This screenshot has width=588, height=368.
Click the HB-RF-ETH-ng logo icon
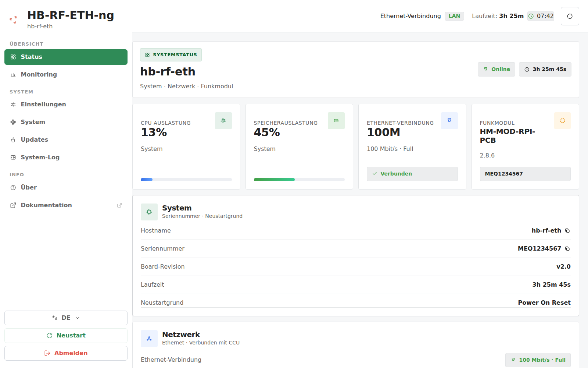(13, 20)
